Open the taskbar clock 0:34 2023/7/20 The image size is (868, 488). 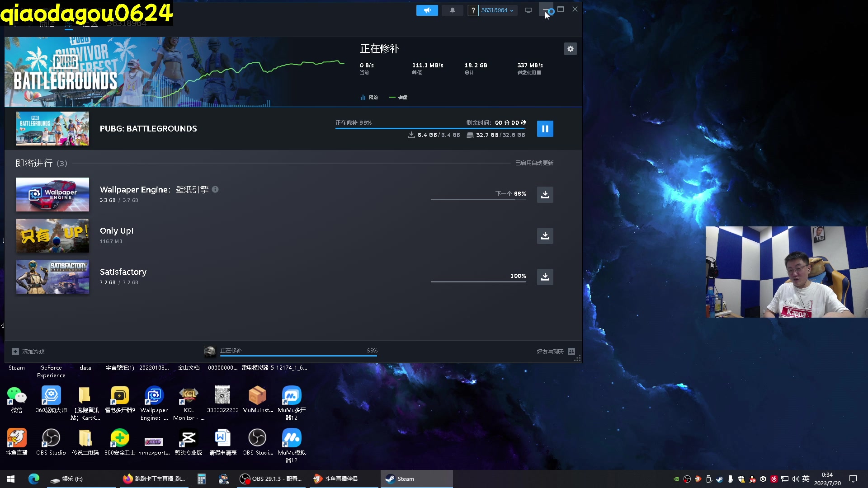point(827,479)
